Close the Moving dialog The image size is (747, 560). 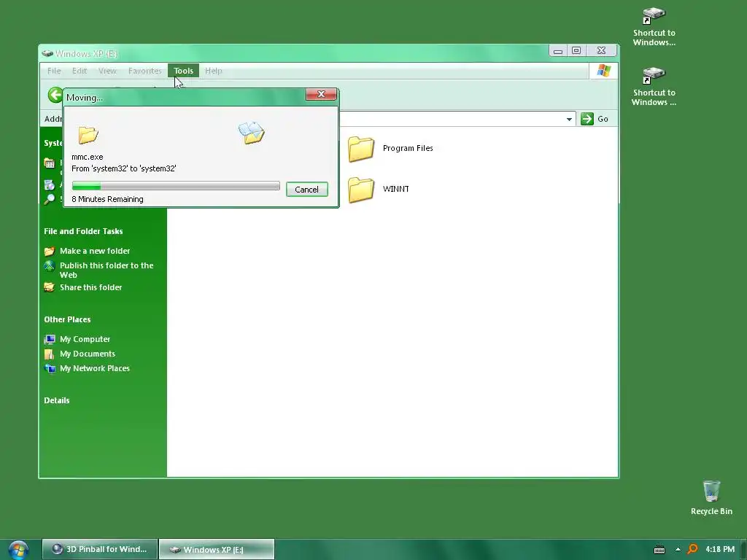point(321,94)
